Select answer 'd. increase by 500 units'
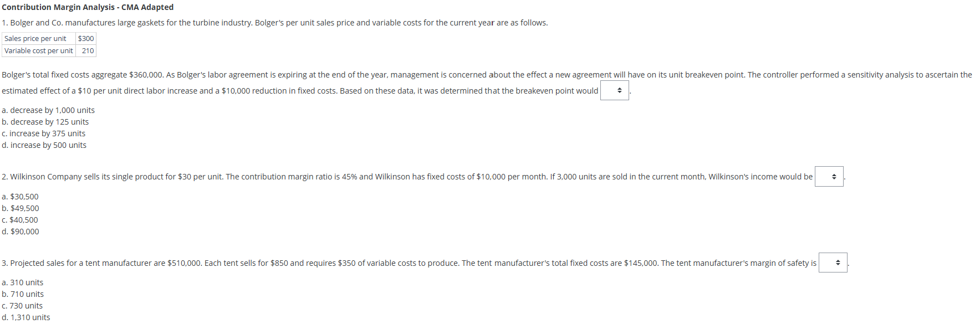980x329 pixels. [x=44, y=145]
